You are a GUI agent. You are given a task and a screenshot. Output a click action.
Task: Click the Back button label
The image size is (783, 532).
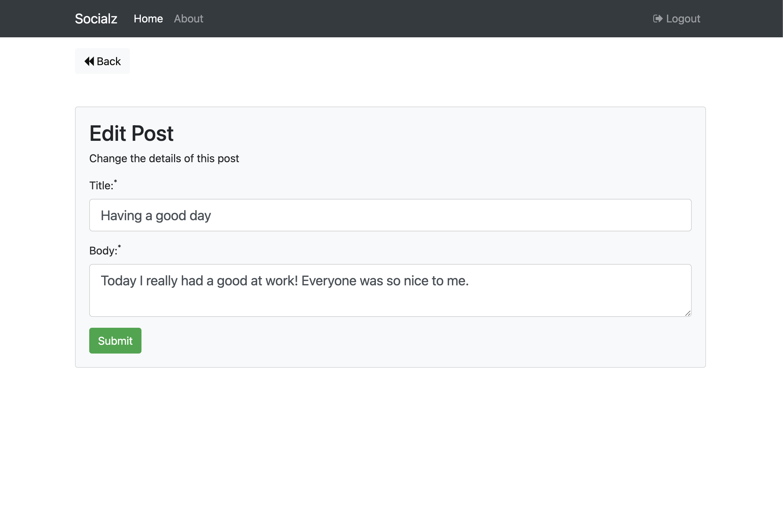(109, 61)
